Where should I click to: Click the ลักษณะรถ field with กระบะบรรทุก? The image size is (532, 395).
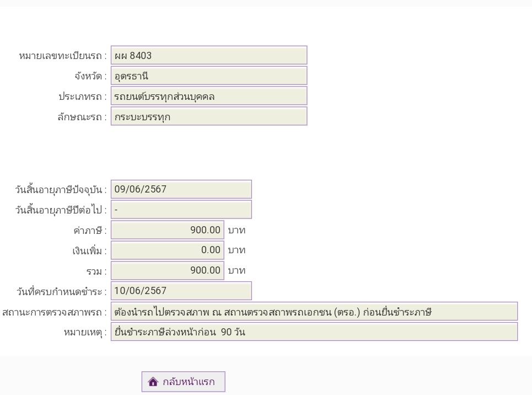[209, 116]
